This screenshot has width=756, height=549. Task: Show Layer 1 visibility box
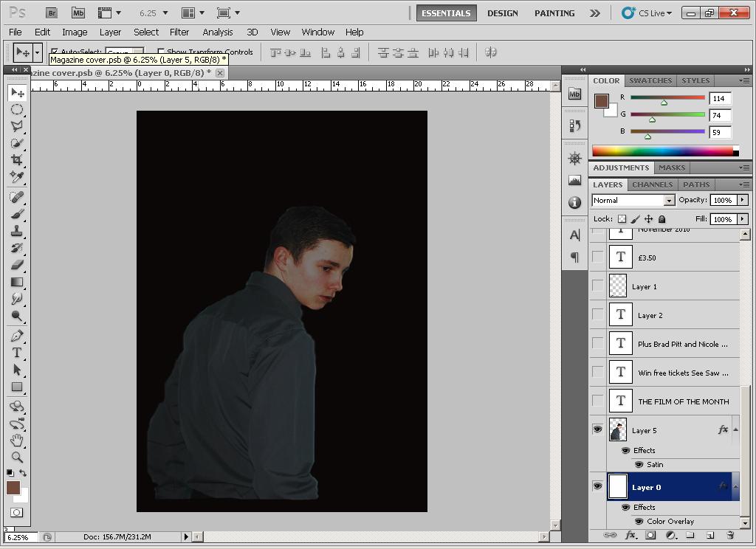(597, 286)
